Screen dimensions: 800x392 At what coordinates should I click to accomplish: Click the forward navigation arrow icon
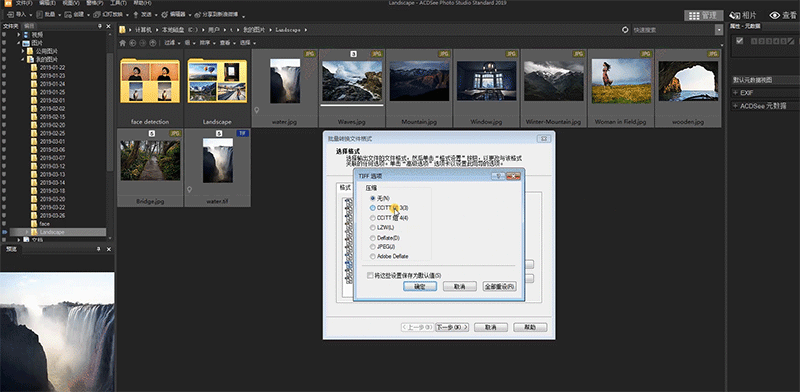[142, 43]
